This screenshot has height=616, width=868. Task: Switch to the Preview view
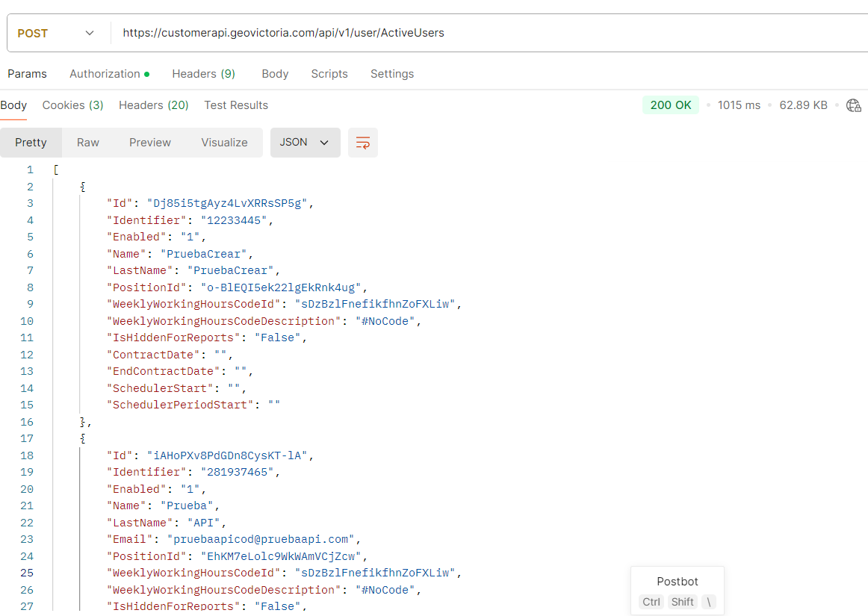150,143
